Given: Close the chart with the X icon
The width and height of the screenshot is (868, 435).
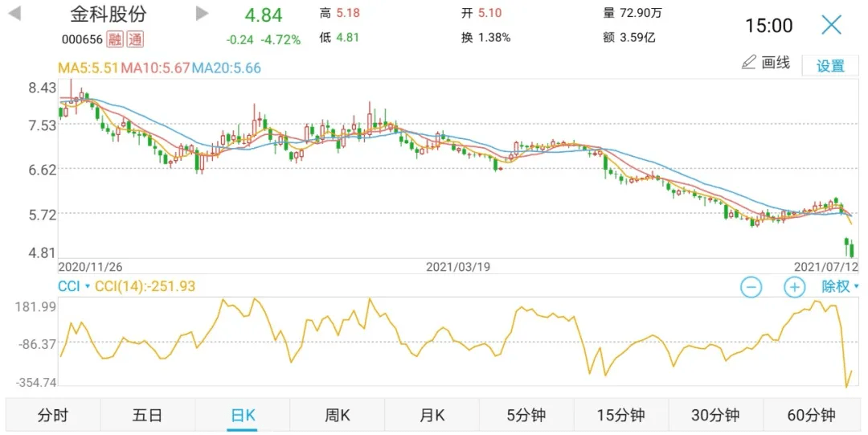Looking at the screenshot, I should tap(832, 26).
